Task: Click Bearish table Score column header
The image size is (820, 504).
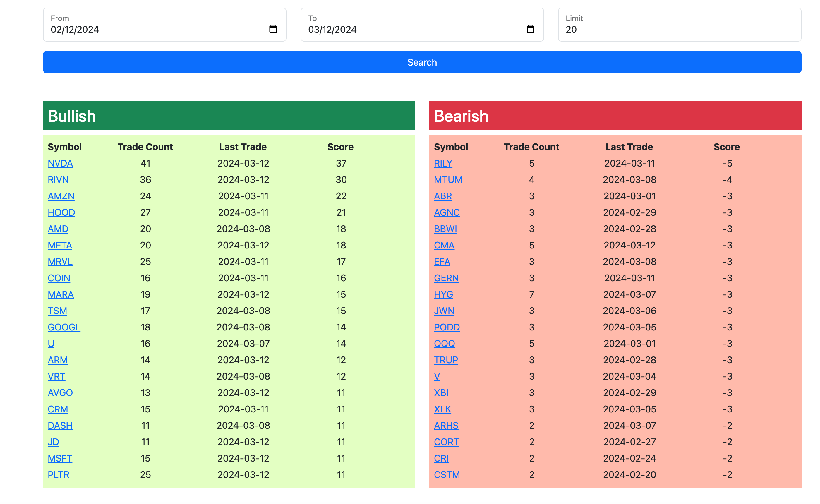Action: click(x=727, y=147)
